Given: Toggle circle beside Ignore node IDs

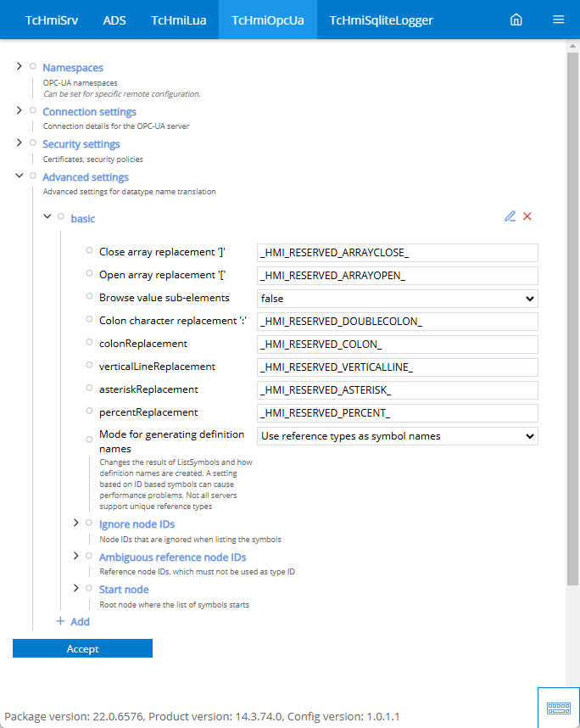Looking at the screenshot, I should (89, 523).
